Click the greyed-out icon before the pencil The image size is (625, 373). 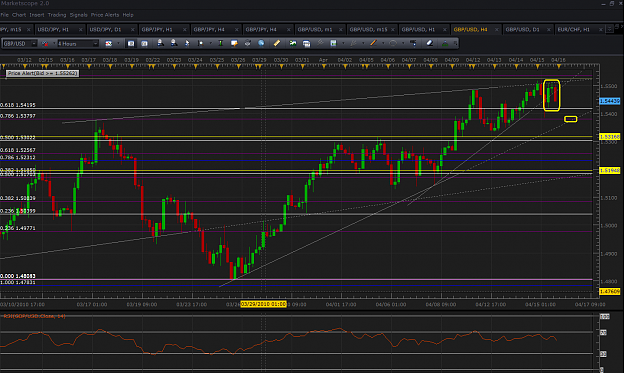pos(353,43)
